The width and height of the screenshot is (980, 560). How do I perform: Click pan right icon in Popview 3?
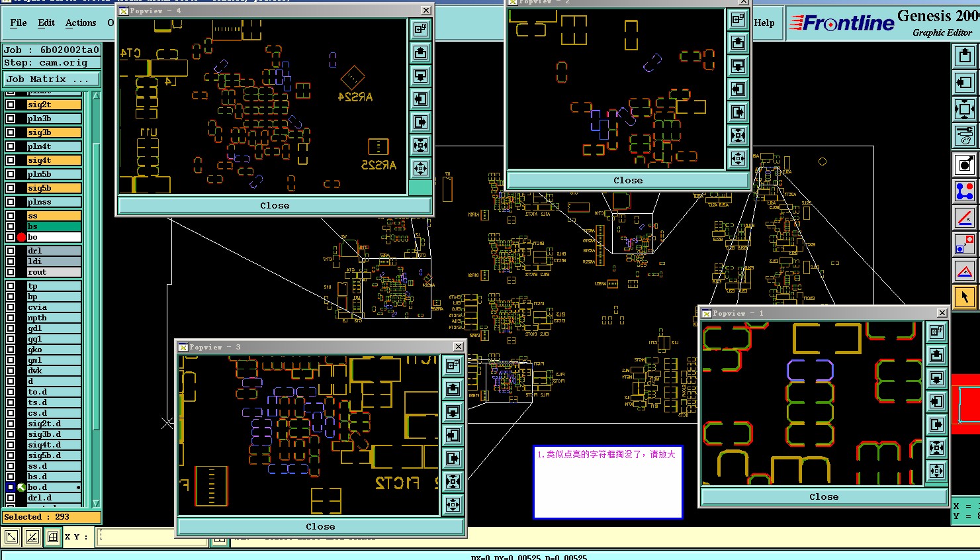coord(453,458)
